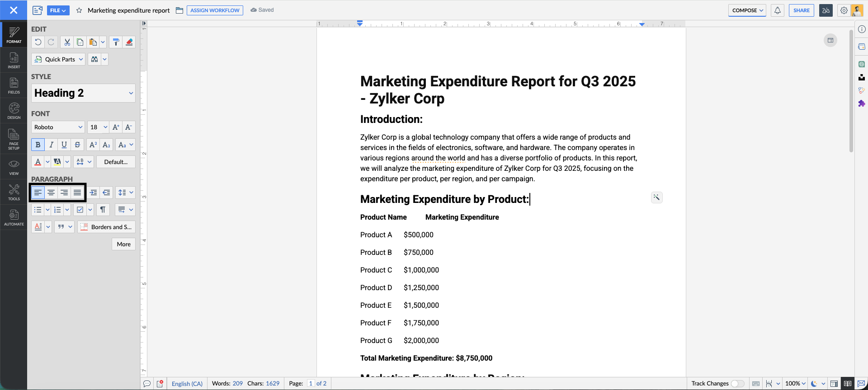868x390 pixels.
Task: Click the page number input field
Action: coord(311,384)
